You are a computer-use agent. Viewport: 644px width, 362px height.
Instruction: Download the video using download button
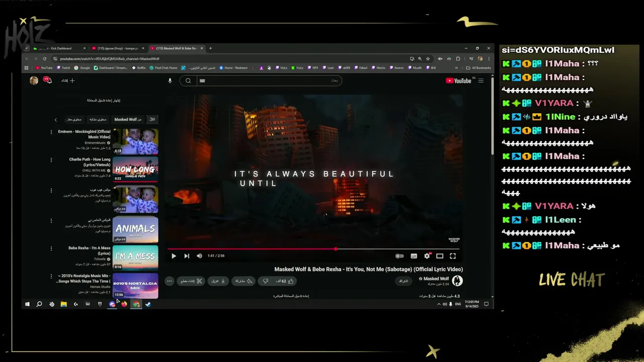click(218, 281)
